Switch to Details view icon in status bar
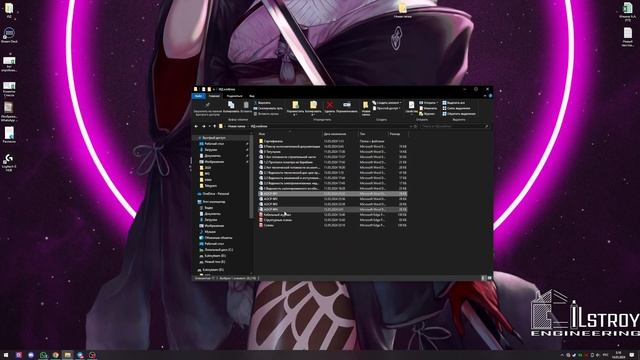Viewport: 640px width, 360px height. pos(484,278)
